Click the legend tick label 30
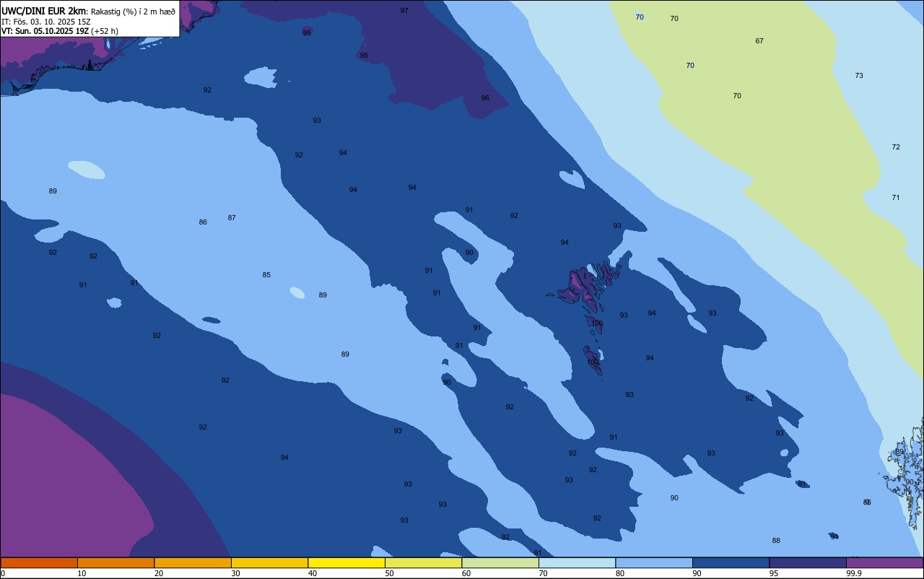The height and width of the screenshot is (579, 924). click(x=235, y=573)
